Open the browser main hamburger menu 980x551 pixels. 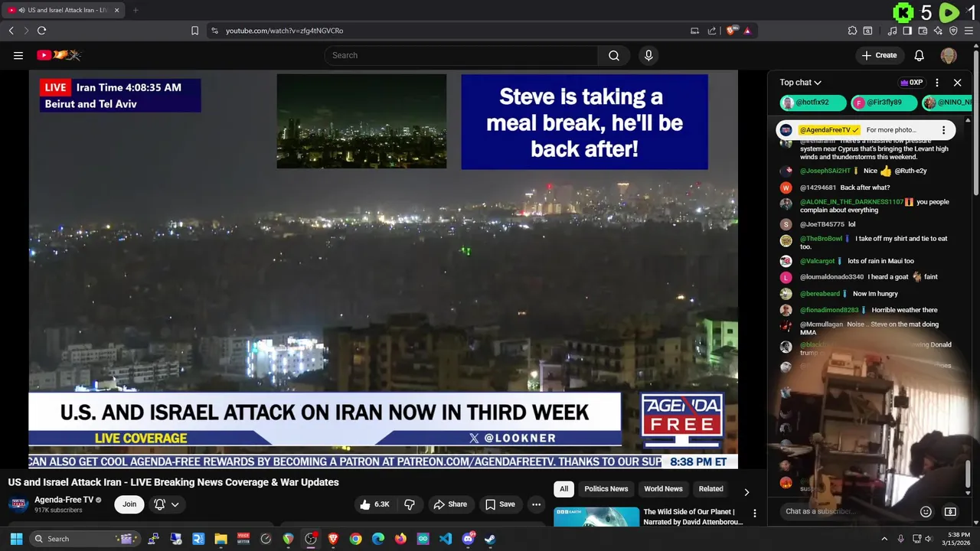(969, 31)
